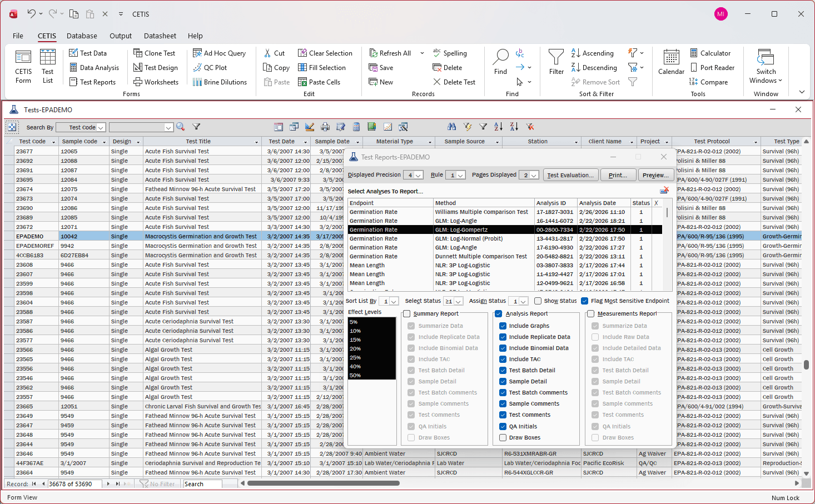Image resolution: width=815 pixels, height=504 pixels.
Task: Click the green book icon in datasheet toolbar
Action: point(371,127)
